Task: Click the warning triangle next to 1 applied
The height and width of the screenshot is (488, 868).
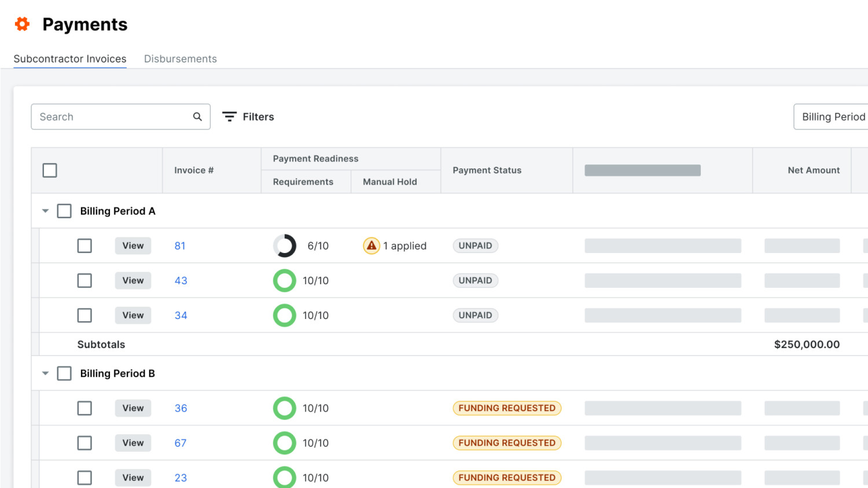Action: click(371, 245)
